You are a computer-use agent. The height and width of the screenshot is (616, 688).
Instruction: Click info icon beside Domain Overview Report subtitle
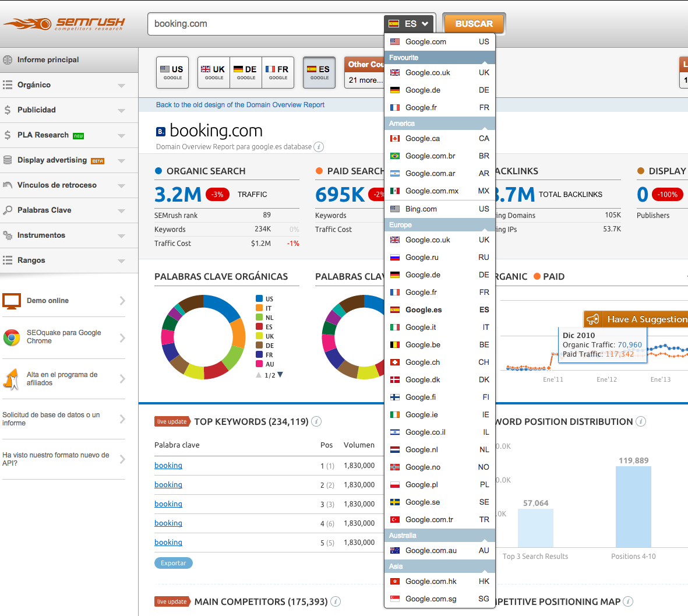[x=319, y=147]
